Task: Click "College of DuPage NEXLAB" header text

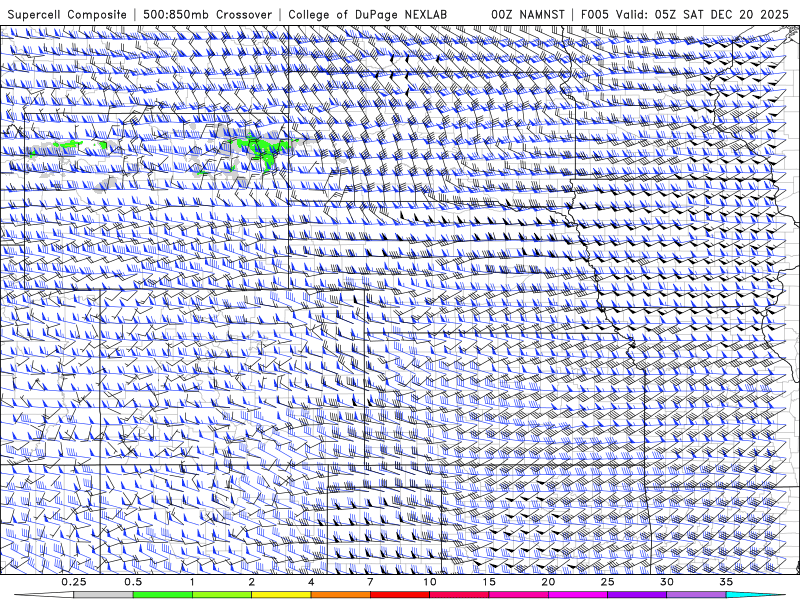Action: pyautogui.click(x=367, y=14)
